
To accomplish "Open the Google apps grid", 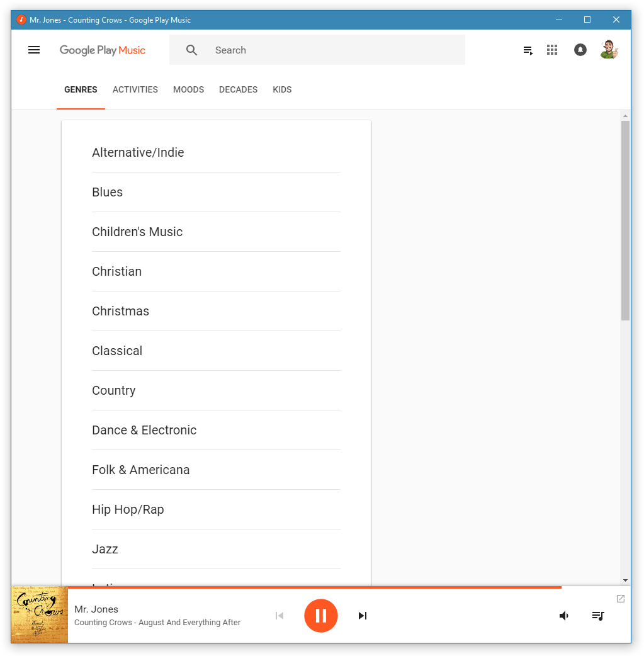I will pos(552,50).
